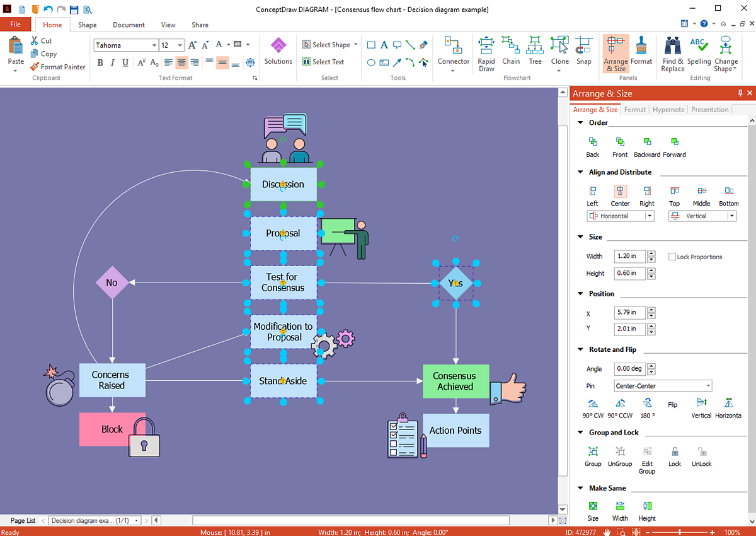The width and height of the screenshot is (756, 536).
Task: Make Same Size for selection
Action: [x=593, y=511]
